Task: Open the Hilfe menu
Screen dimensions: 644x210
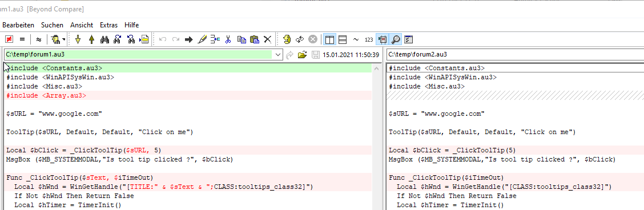Action: 132,25
